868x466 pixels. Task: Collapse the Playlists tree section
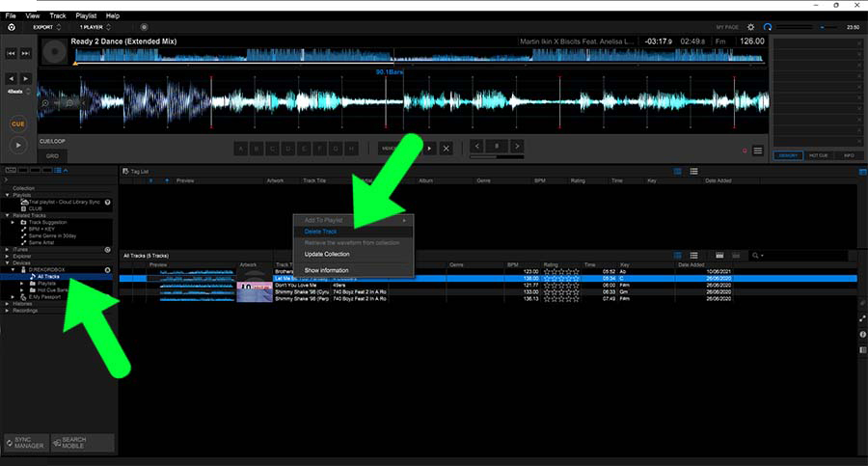tap(8, 195)
